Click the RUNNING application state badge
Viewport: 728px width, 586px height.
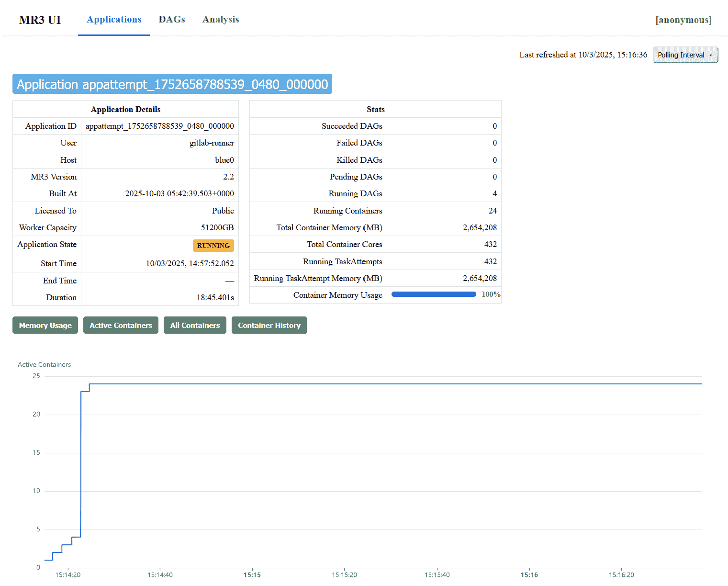213,246
